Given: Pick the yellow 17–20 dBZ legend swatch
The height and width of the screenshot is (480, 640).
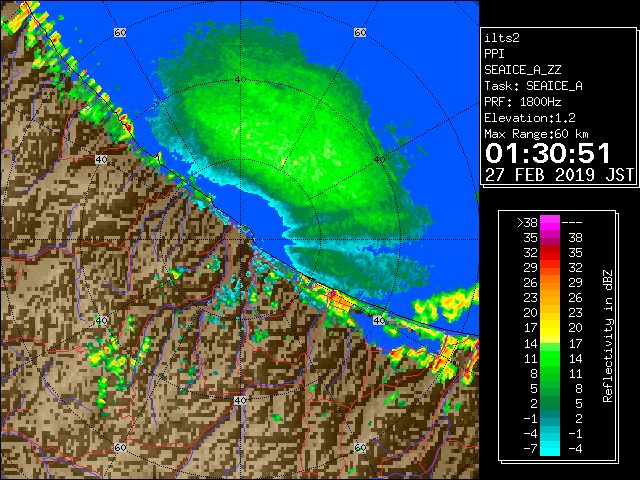Looking at the screenshot, I should click(x=550, y=328).
